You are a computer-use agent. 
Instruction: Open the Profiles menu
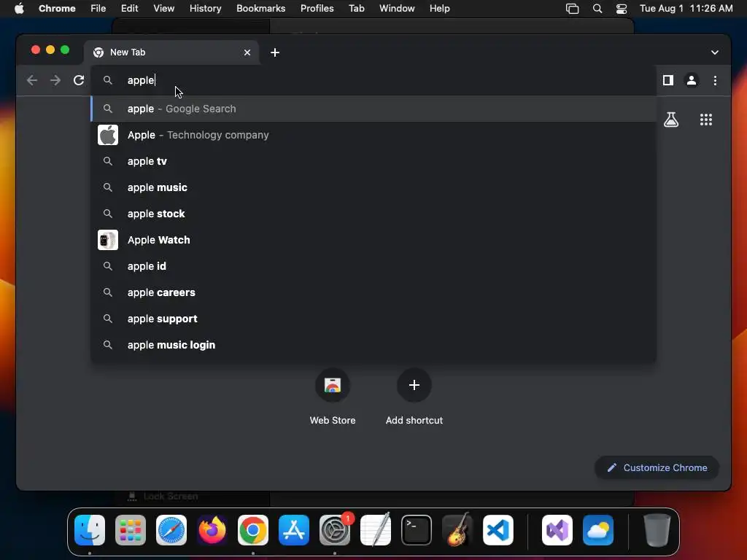[x=317, y=9]
